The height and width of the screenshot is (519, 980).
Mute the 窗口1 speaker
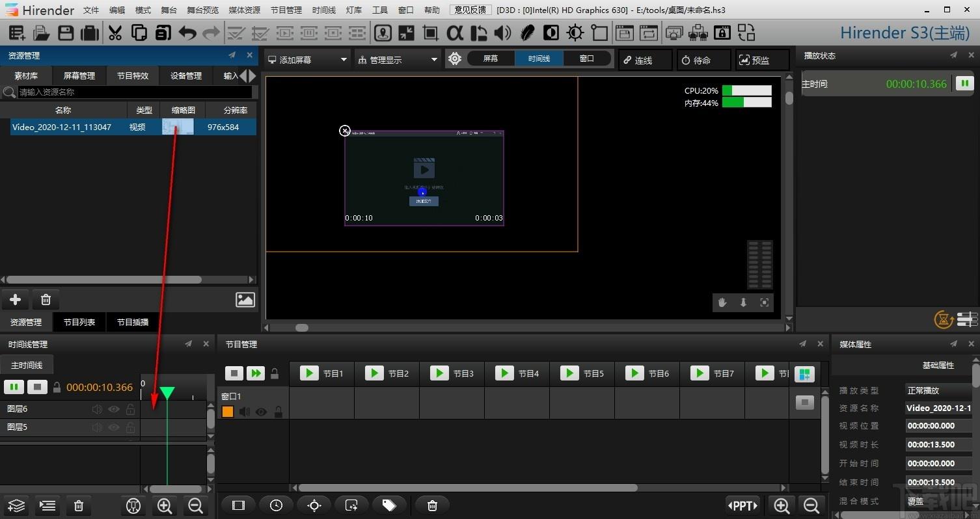pos(244,412)
